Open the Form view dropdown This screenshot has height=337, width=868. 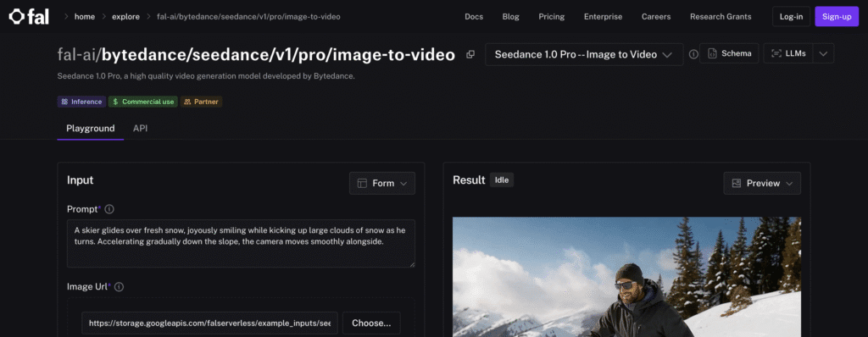point(382,183)
